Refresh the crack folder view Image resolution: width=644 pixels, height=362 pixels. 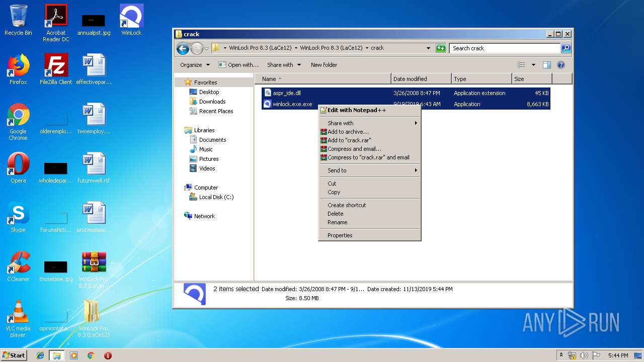pos(441,48)
